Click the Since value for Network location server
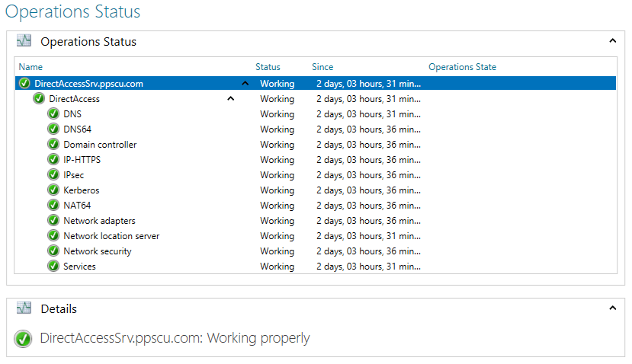Viewport: 632px width, 364px height. point(368,235)
